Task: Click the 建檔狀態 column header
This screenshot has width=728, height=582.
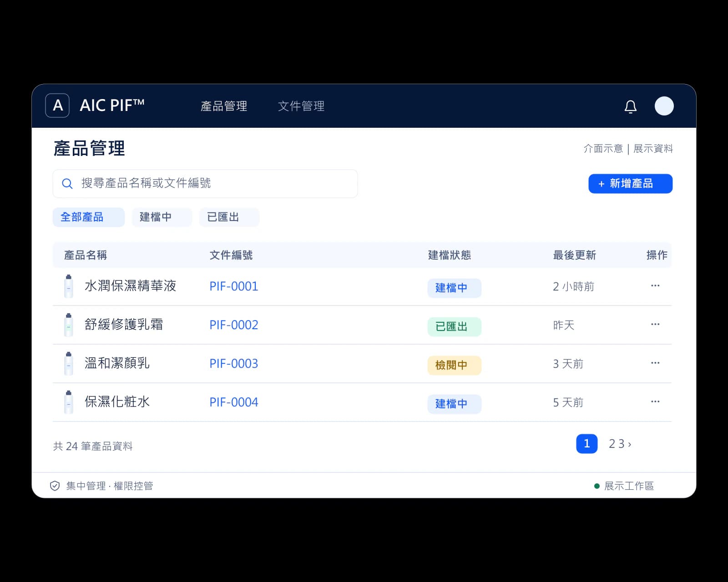Action: (x=450, y=255)
